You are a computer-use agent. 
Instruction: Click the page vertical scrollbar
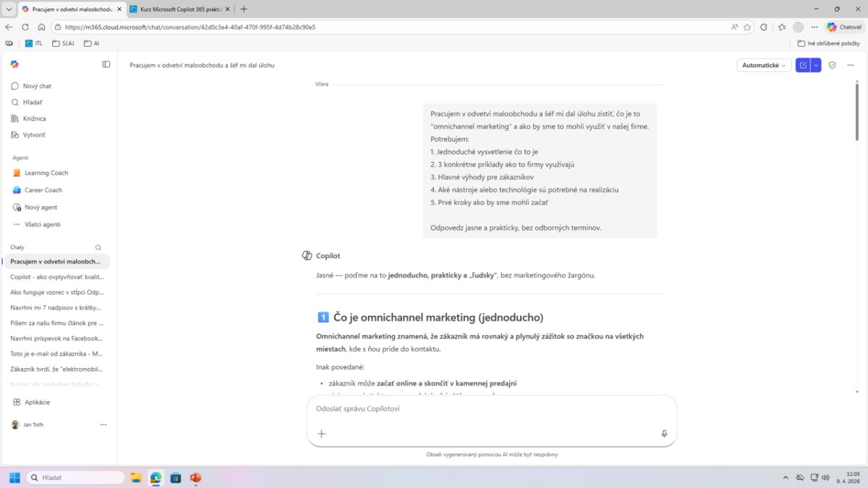pos(857,217)
